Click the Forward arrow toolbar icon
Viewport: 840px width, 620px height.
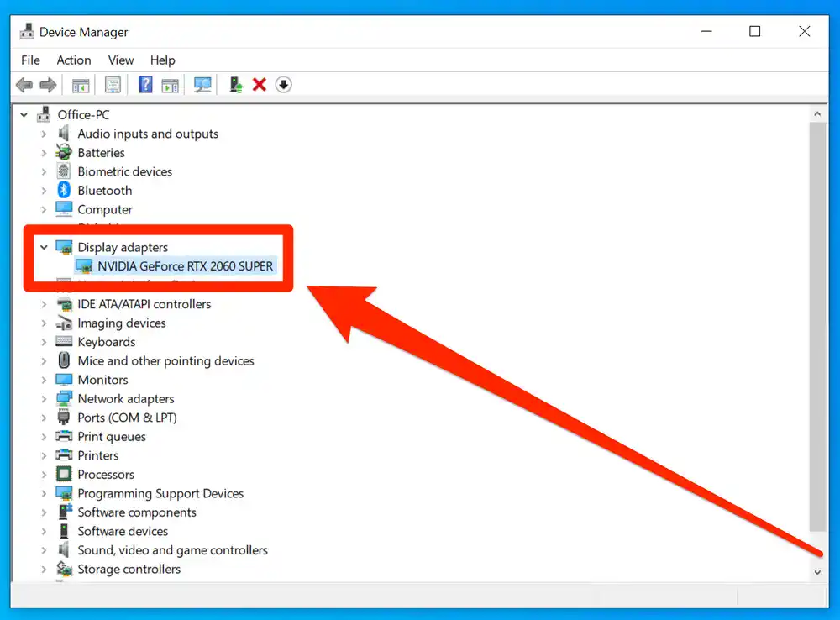point(48,85)
